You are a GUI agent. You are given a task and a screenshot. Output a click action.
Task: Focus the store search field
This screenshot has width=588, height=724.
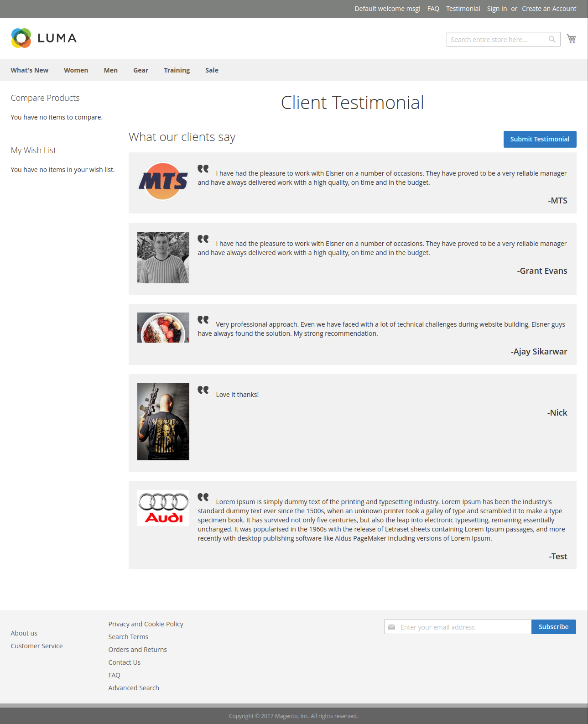point(497,40)
